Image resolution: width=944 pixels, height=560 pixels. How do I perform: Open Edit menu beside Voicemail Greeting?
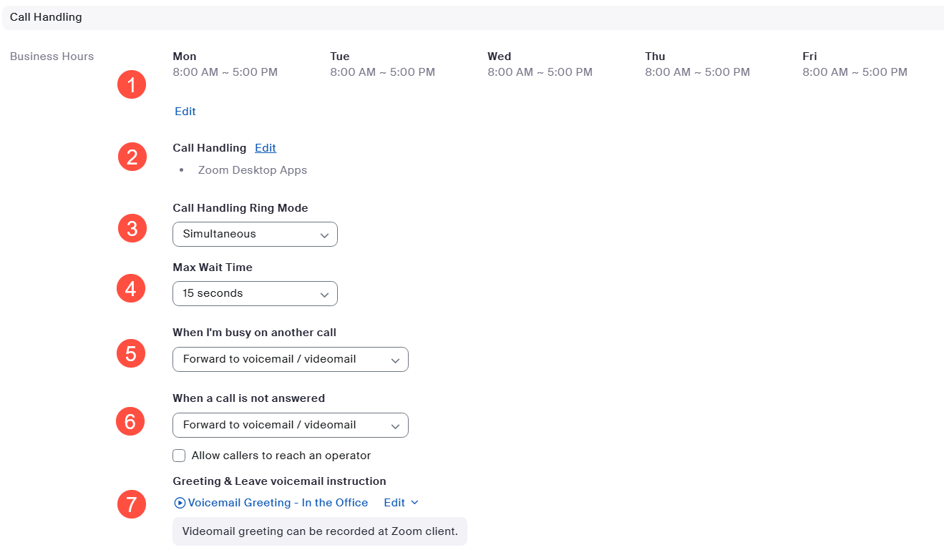[401, 503]
